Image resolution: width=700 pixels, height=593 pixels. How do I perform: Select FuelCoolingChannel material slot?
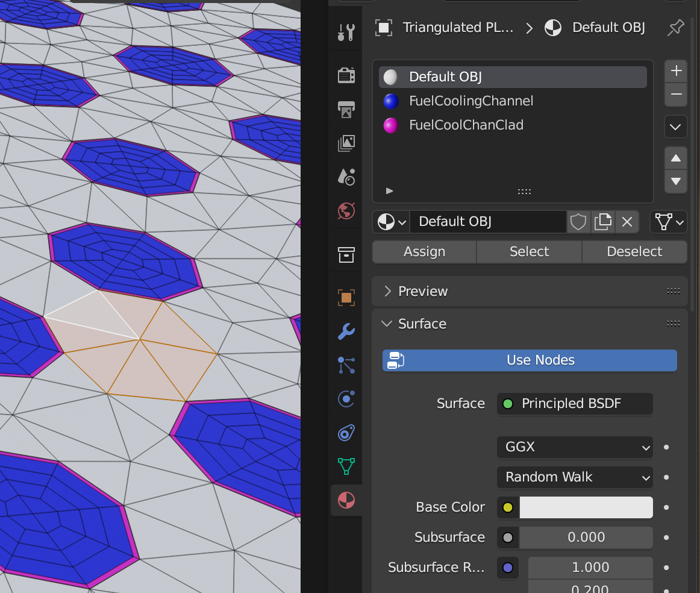[x=513, y=101]
